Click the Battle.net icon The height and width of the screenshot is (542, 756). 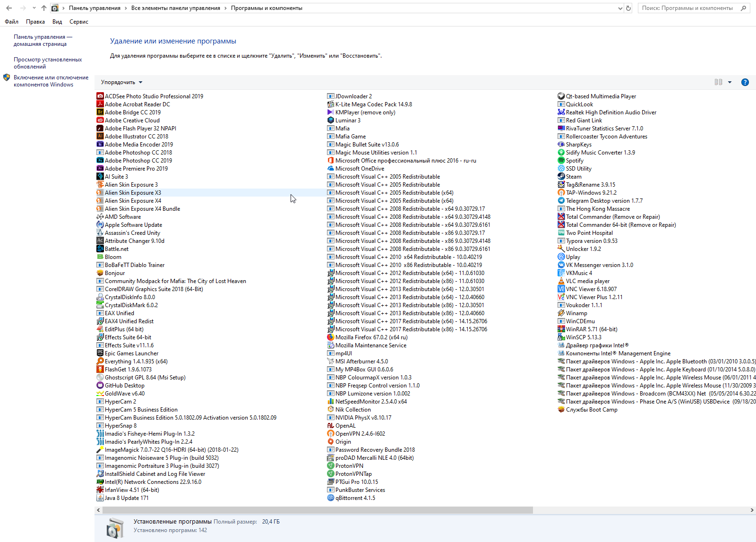point(100,249)
